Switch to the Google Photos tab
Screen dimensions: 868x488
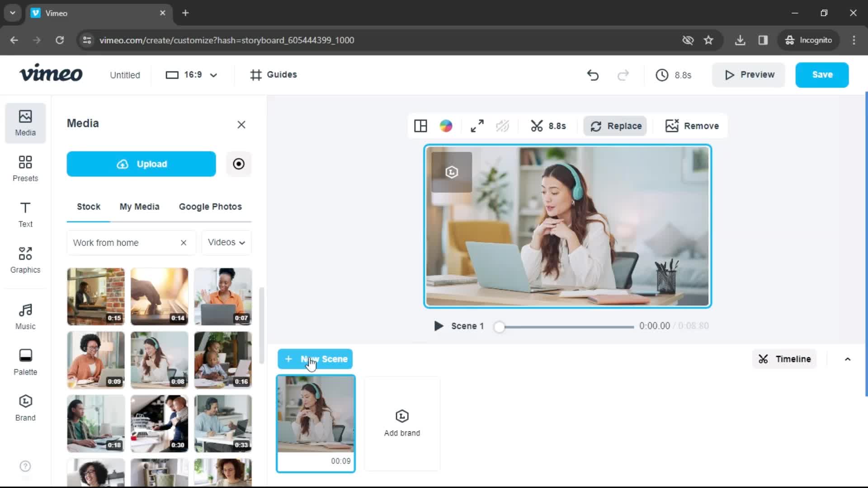210,207
